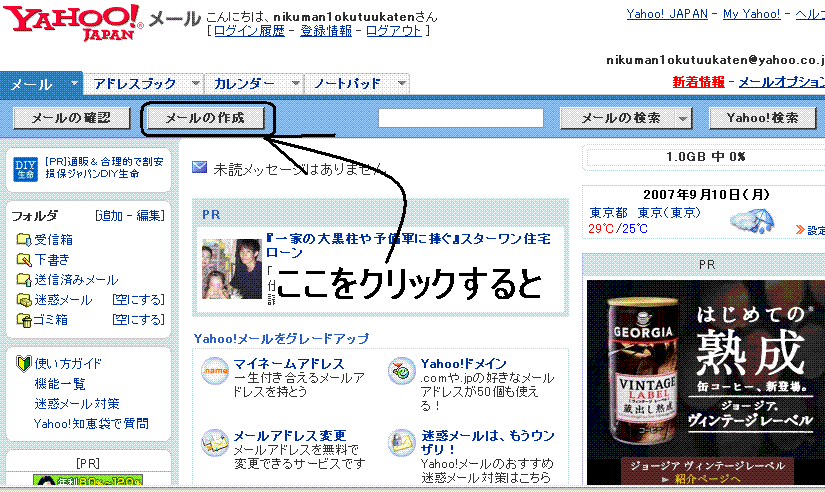The image size is (825, 492).
Task: Open the メールアドレス変更 link
Action: click(289, 436)
